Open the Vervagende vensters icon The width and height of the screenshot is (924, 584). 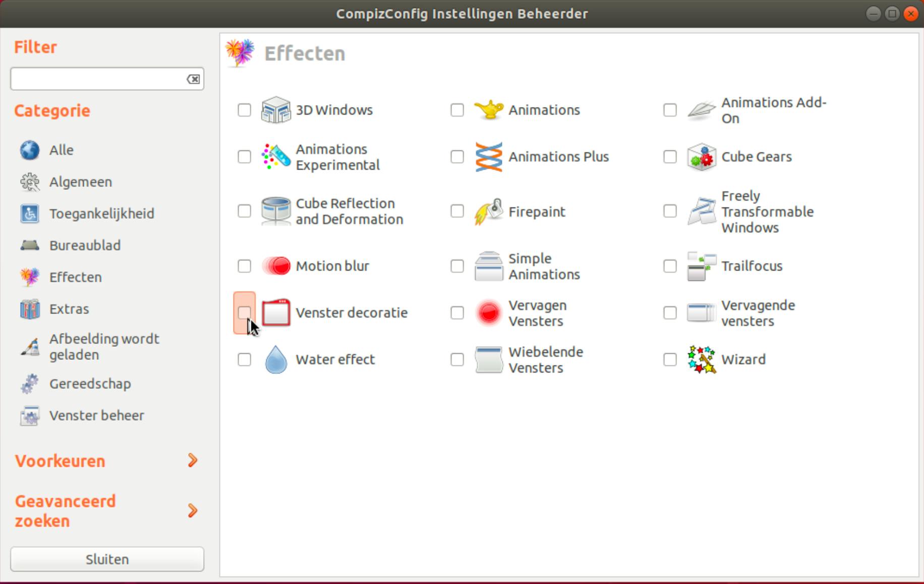coord(702,313)
